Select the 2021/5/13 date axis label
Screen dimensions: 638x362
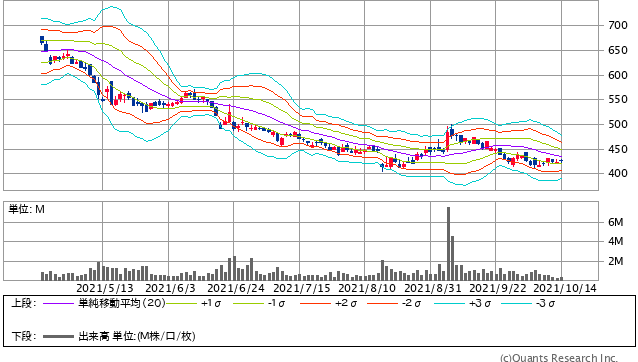(x=105, y=288)
